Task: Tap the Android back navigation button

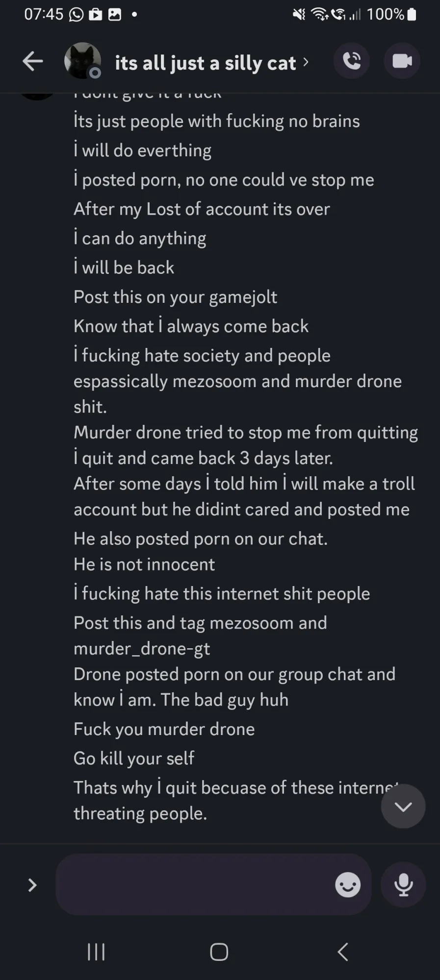Action: [x=343, y=952]
